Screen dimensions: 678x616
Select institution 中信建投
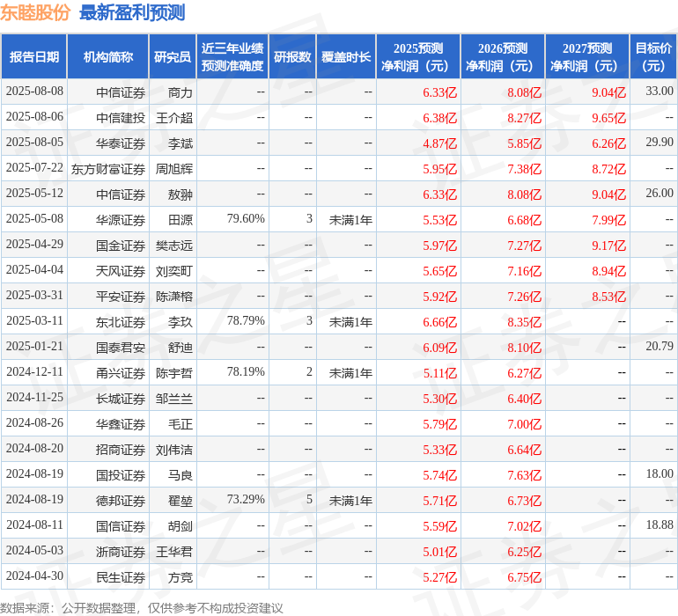click(121, 118)
